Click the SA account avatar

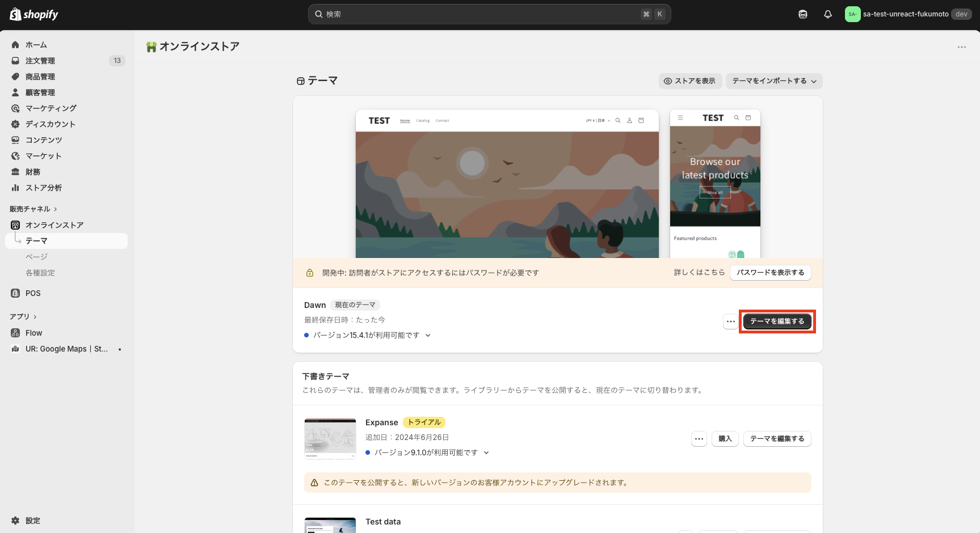(x=852, y=14)
